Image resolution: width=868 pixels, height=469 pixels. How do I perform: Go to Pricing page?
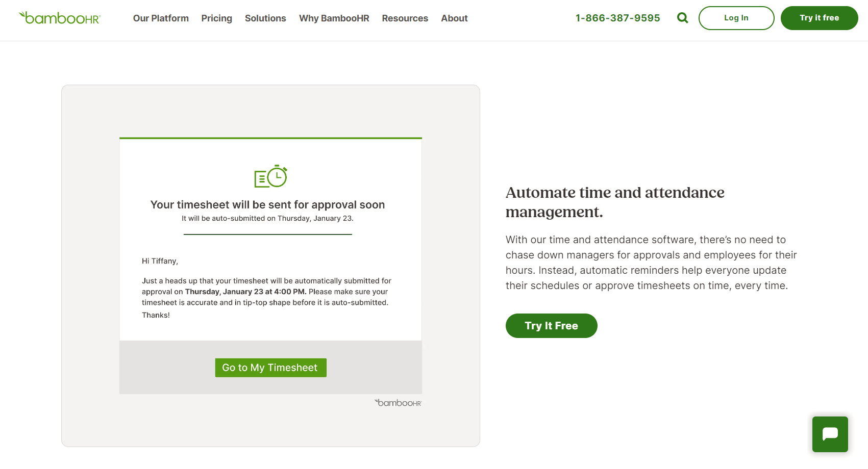click(216, 18)
